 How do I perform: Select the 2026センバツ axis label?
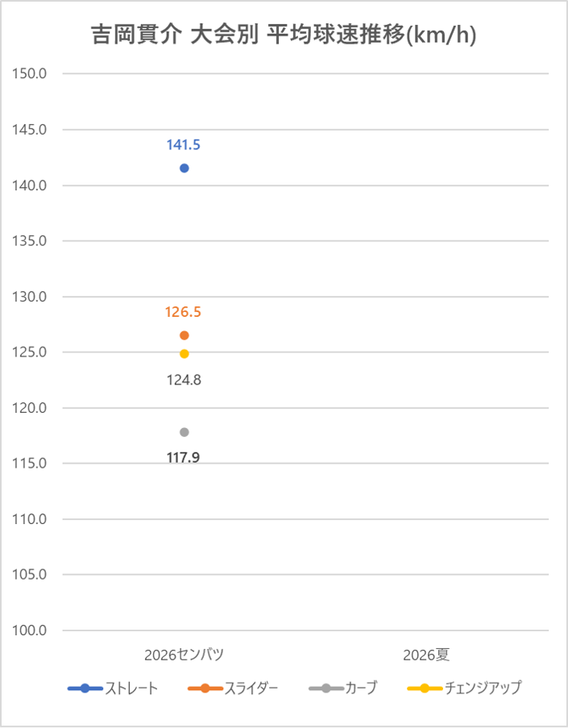184,653
